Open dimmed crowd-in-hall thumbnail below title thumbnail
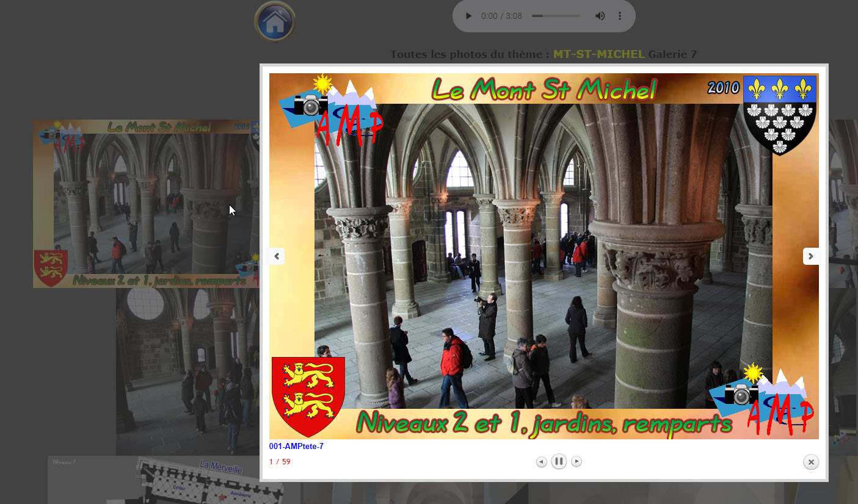 187,372
